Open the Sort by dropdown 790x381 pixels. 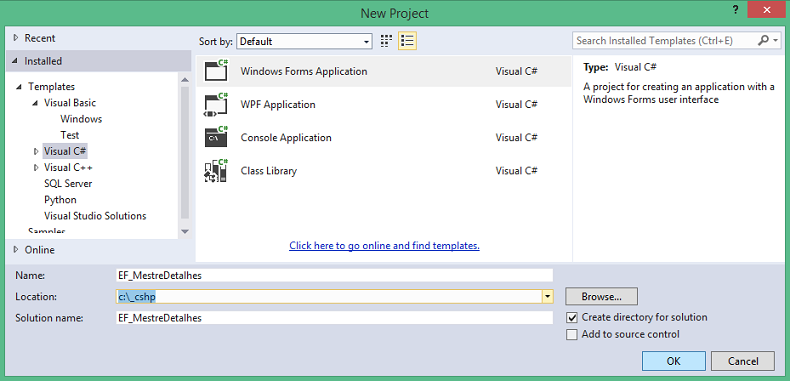point(304,41)
